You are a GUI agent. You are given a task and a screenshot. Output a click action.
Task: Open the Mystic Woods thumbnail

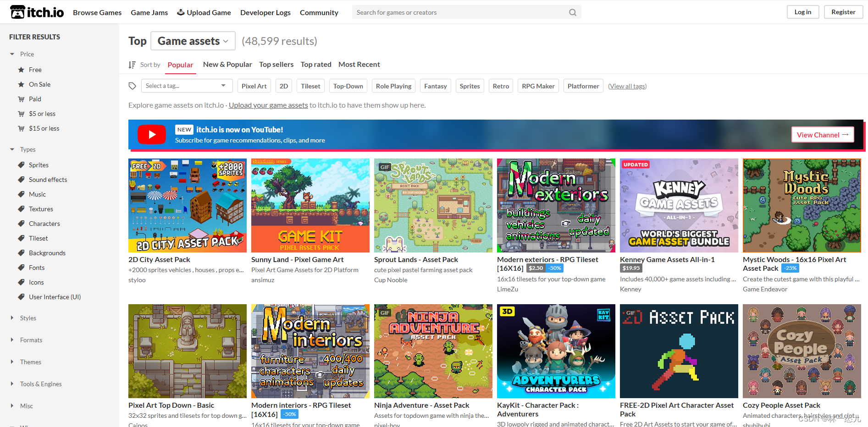point(802,205)
